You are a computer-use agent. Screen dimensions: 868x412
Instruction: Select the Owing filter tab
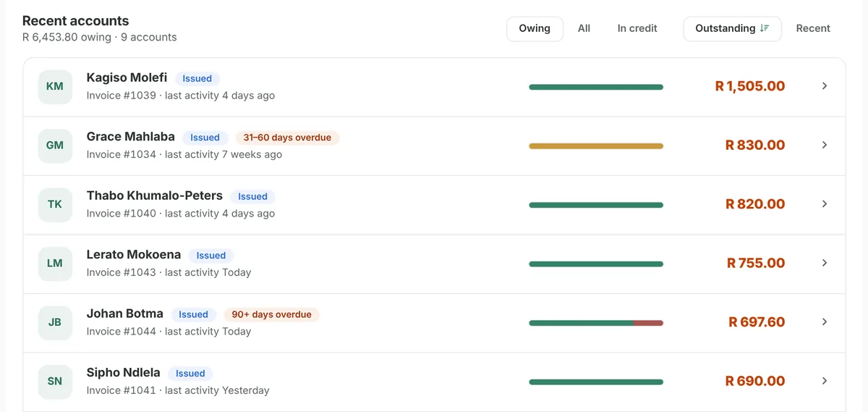pyautogui.click(x=535, y=28)
